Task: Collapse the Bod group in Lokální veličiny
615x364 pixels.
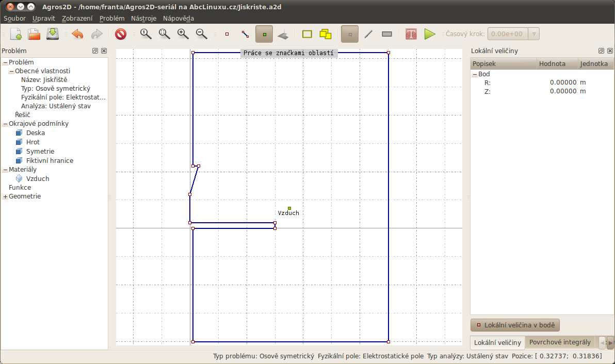Action: click(475, 74)
